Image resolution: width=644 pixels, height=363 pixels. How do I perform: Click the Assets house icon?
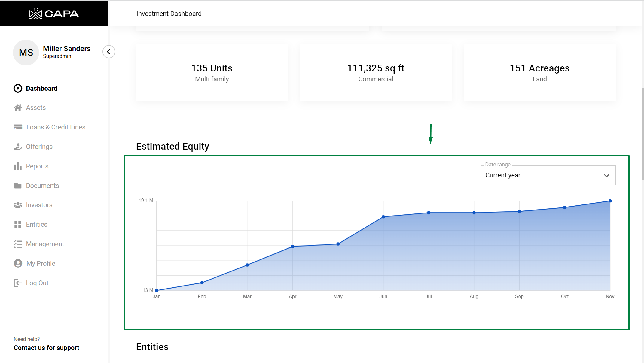pos(18,108)
